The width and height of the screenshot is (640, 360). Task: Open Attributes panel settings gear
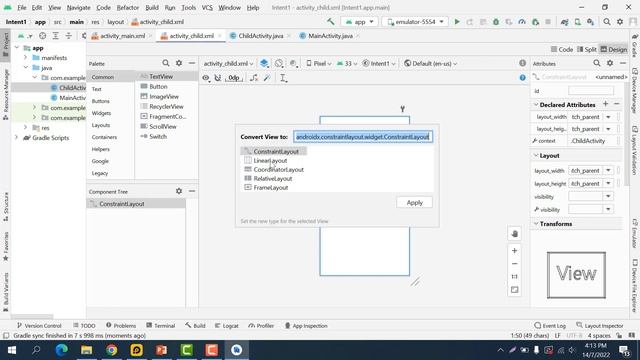pyautogui.click(x=610, y=63)
